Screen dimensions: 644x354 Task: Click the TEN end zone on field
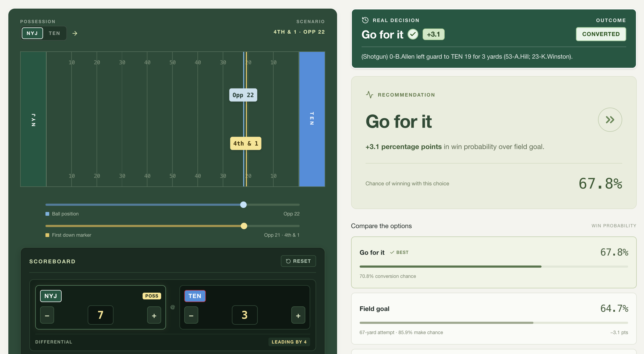[312, 119]
